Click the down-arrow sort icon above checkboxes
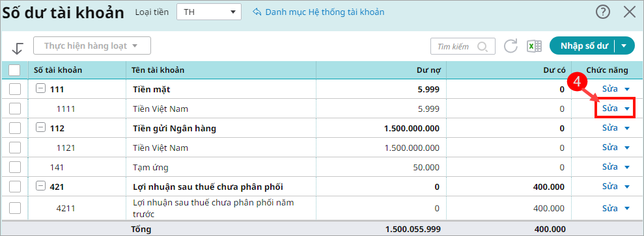This screenshot has width=644, height=236. [17, 48]
